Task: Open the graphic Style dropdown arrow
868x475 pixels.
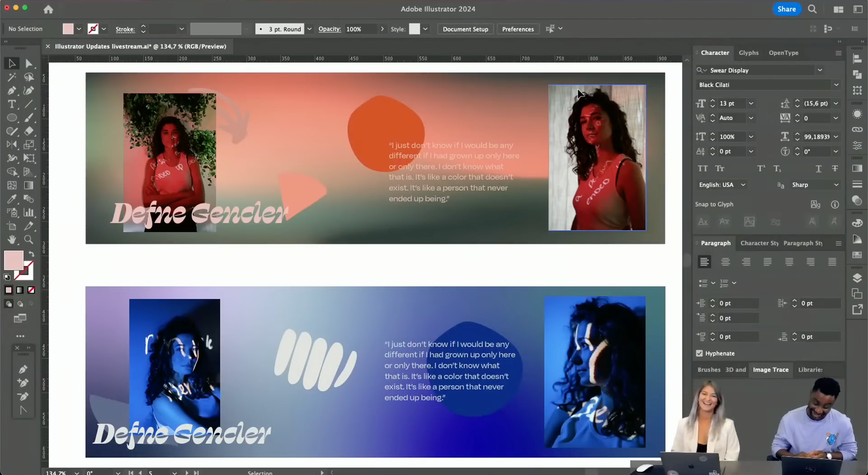Action: [x=425, y=29]
